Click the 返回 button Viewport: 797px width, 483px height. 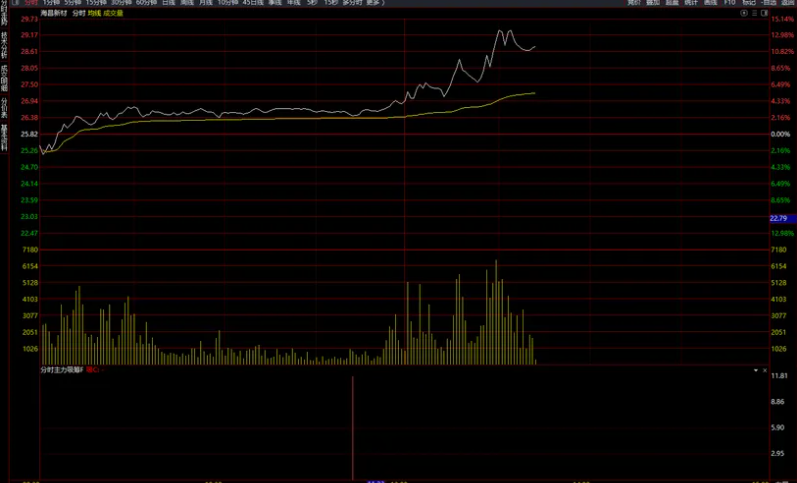pos(788,3)
